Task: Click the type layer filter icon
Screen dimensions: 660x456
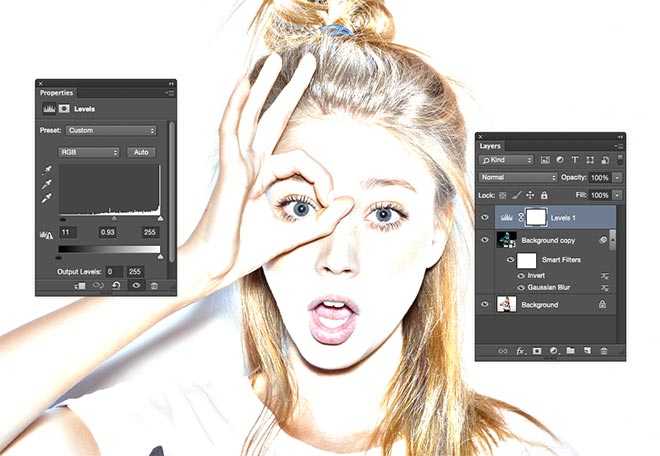Action: point(576,160)
